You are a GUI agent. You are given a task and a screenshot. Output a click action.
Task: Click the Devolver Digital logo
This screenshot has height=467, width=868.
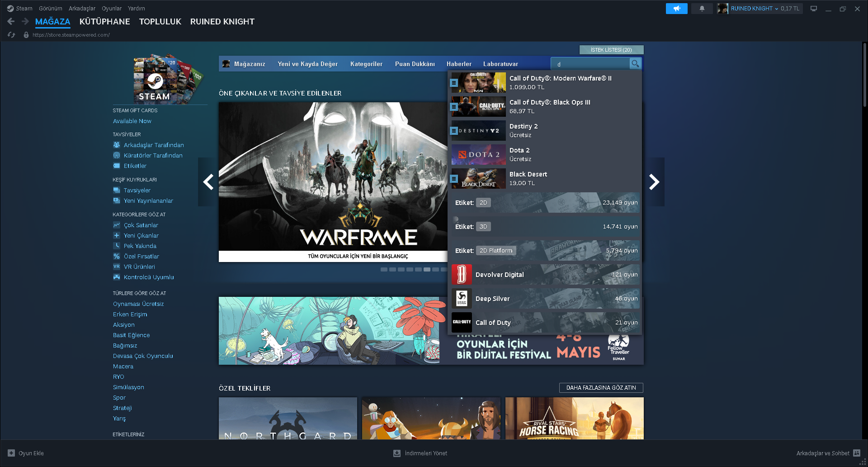(x=462, y=275)
